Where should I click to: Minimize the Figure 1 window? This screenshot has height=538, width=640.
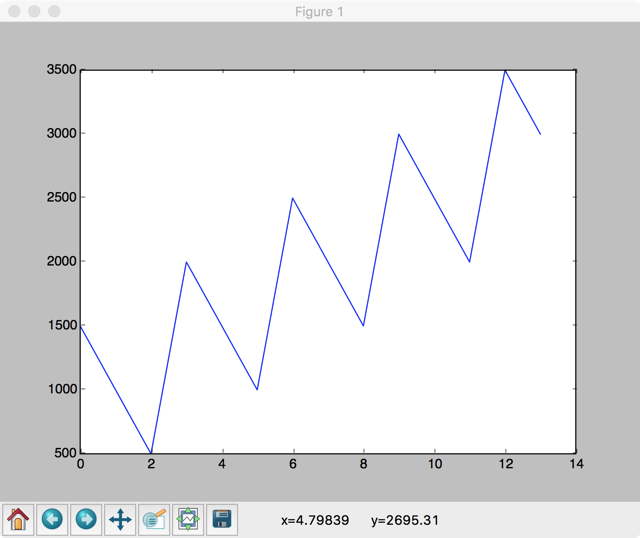click(x=34, y=11)
